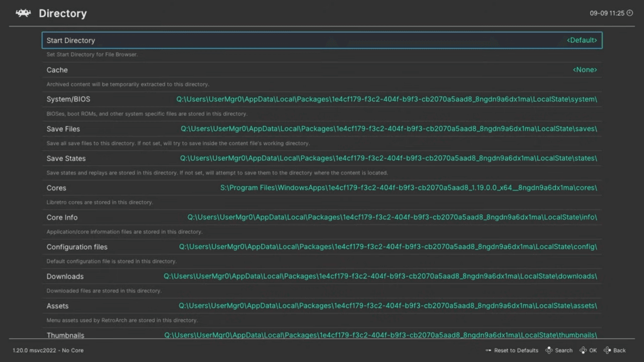This screenshot has width=644, height=362.
Task: Click the Directory page title
Action: 63,13
